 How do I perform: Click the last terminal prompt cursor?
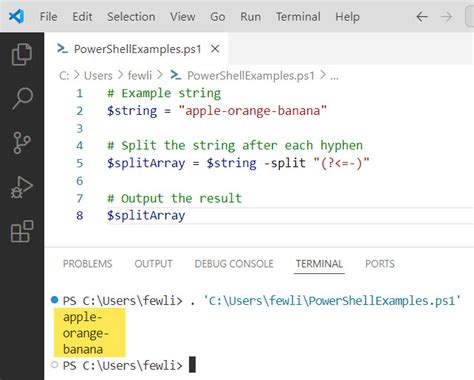[192, 364]
